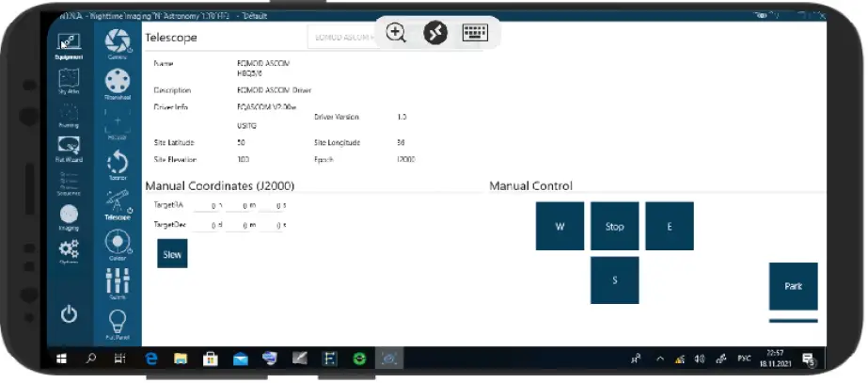Open the Options gear section
The image size is (868, 383).
[x=70, y=251]
